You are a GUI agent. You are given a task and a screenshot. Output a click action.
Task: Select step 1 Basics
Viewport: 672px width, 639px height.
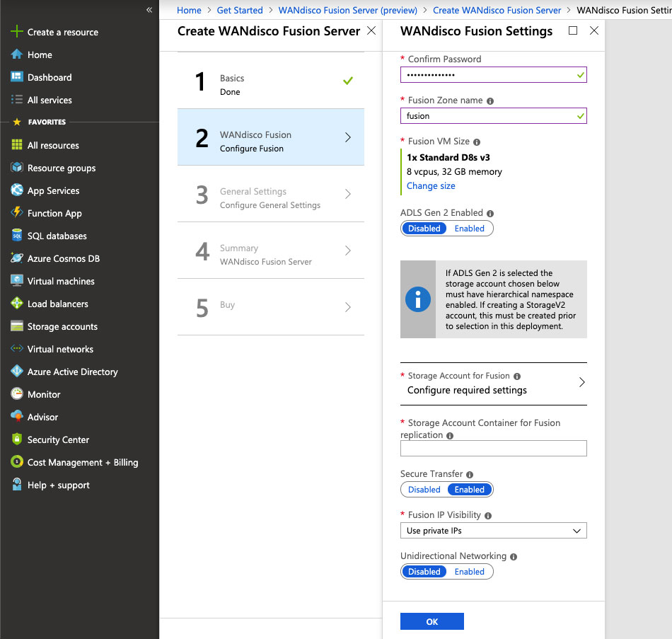(x=271, y=81)
